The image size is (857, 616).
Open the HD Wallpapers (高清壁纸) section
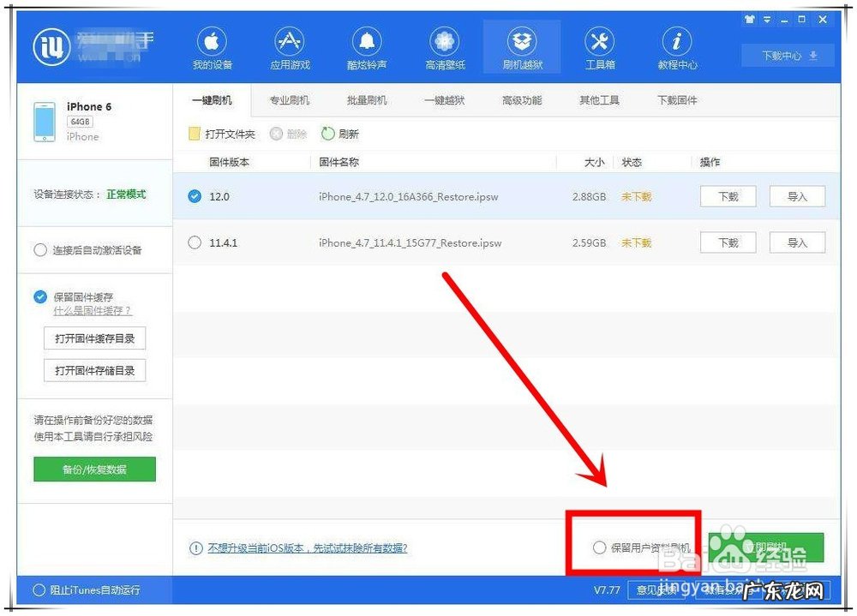(444, 47)
